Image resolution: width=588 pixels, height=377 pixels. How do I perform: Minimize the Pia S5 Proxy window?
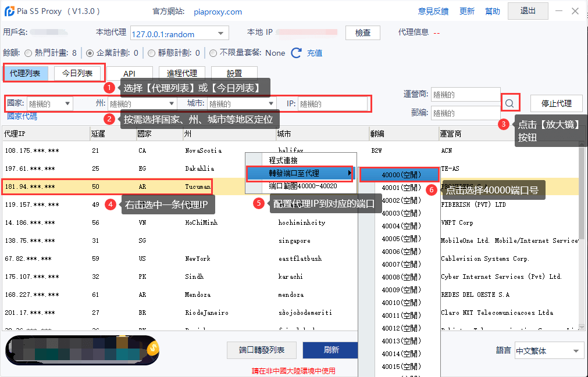click(559, 11)
